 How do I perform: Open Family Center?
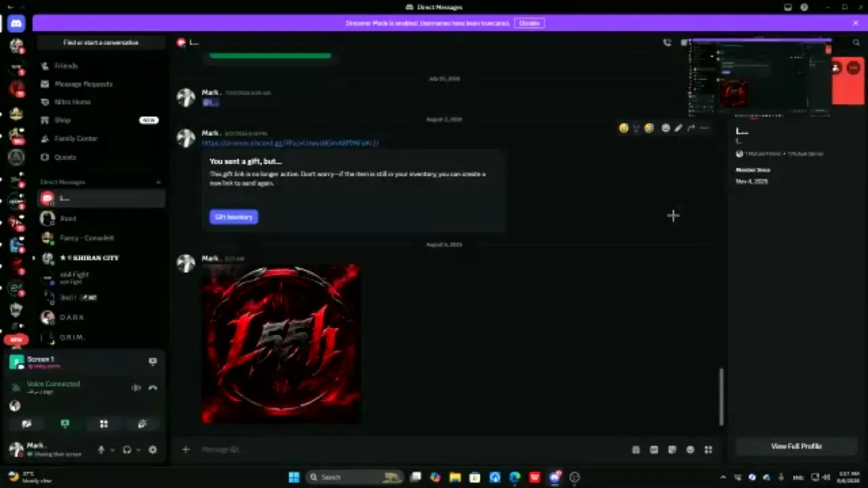pos(101,138)
